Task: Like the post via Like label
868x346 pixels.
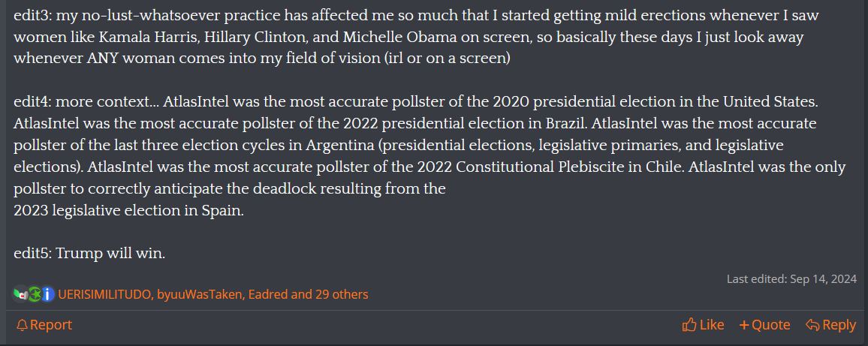Action: [711, 325]
